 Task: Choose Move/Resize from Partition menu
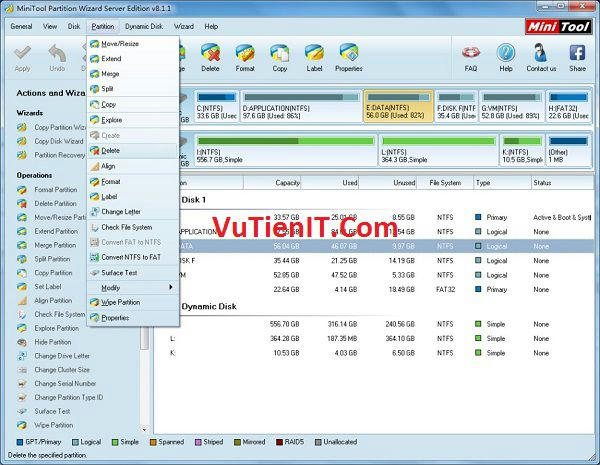(x=133, y=44)
